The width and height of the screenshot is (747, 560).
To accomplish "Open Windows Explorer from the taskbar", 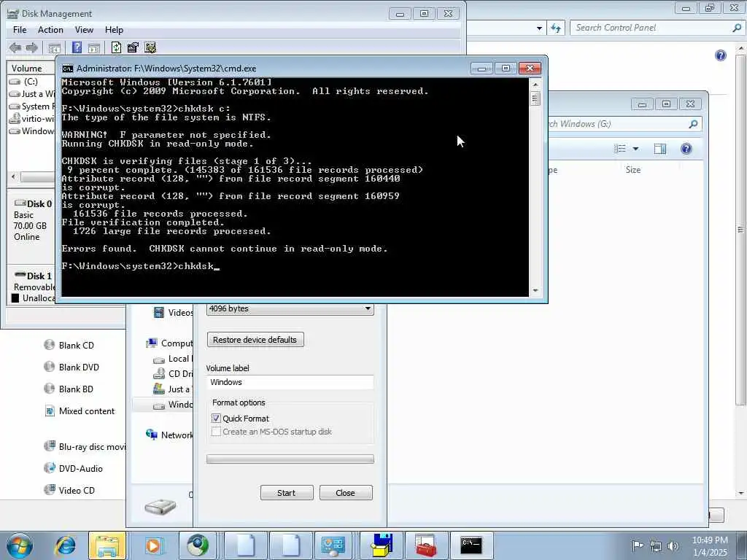I will [x=108, y=545].
